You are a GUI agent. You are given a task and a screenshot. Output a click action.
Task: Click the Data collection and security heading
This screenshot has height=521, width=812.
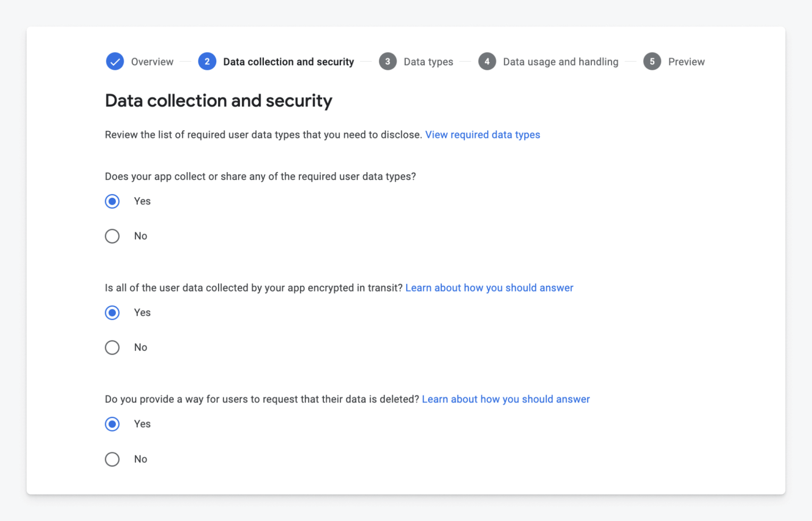coord(219,100)
